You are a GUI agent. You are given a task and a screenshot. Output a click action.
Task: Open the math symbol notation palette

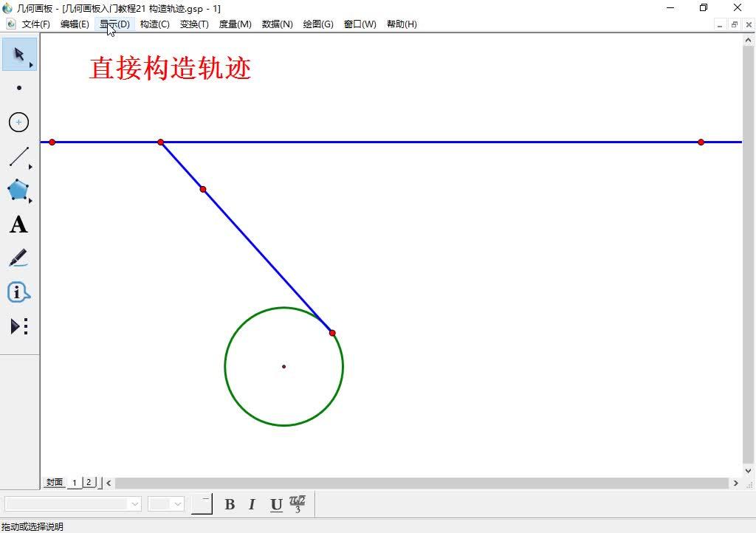pyautogui.click(x=298, y=503)
